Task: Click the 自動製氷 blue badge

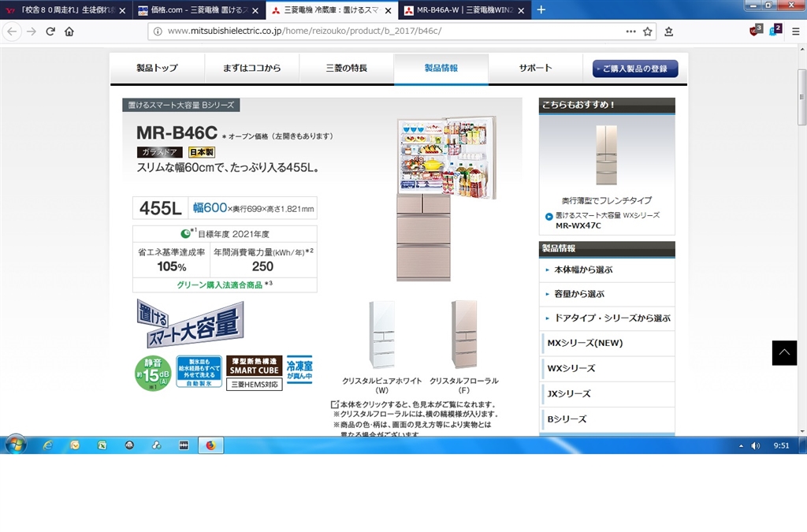Action: coord(199,371)
